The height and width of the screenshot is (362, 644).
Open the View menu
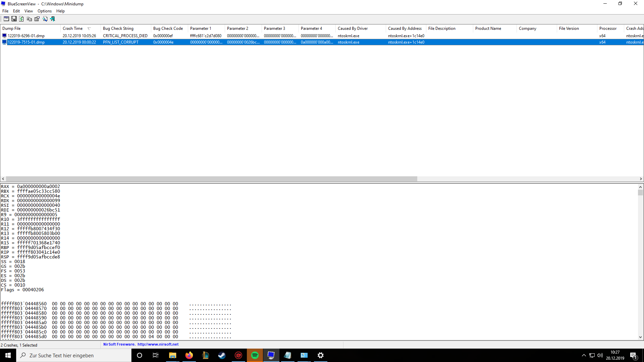tap(29, 11)
